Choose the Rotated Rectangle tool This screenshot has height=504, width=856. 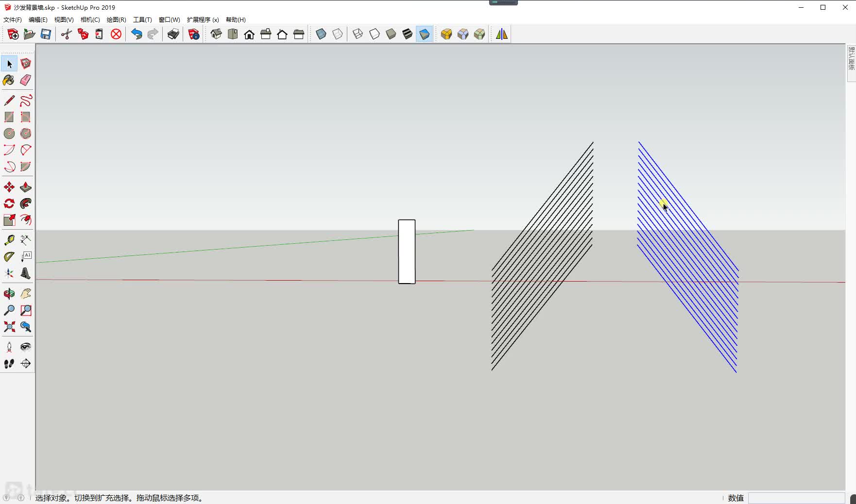(x=26, y=117)
